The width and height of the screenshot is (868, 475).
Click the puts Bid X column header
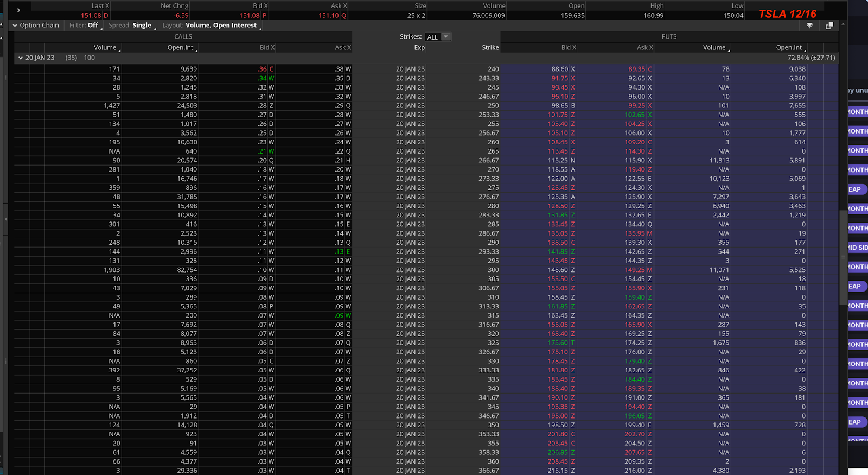(x=569, y=48)
